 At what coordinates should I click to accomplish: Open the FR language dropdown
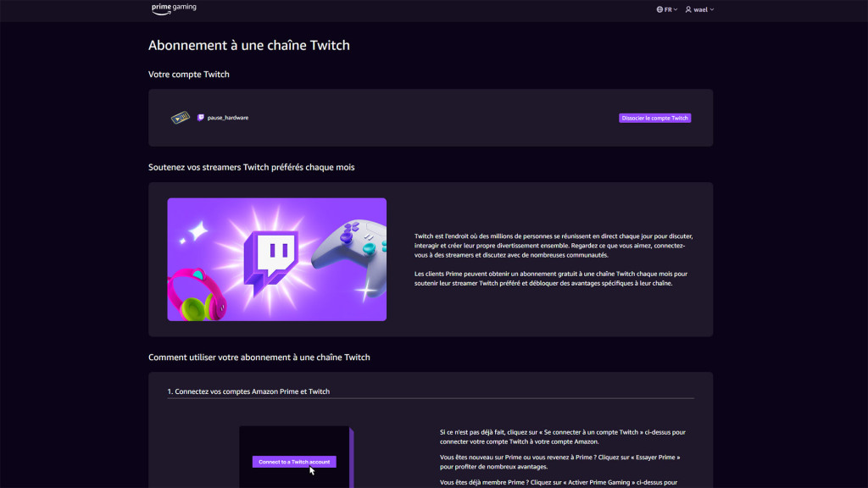(667, 9)
